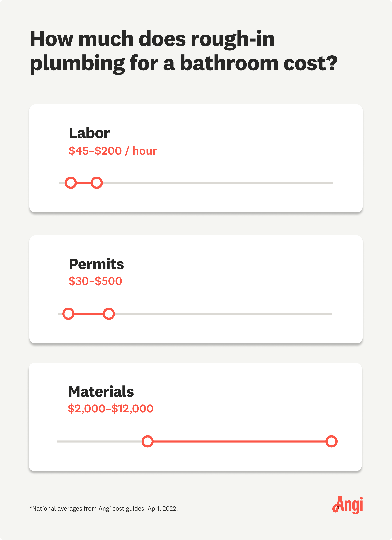The height and width of the screenshot is (540, 392).
Task: Select the "Materials" heading
Action: [x=101, y=391]
